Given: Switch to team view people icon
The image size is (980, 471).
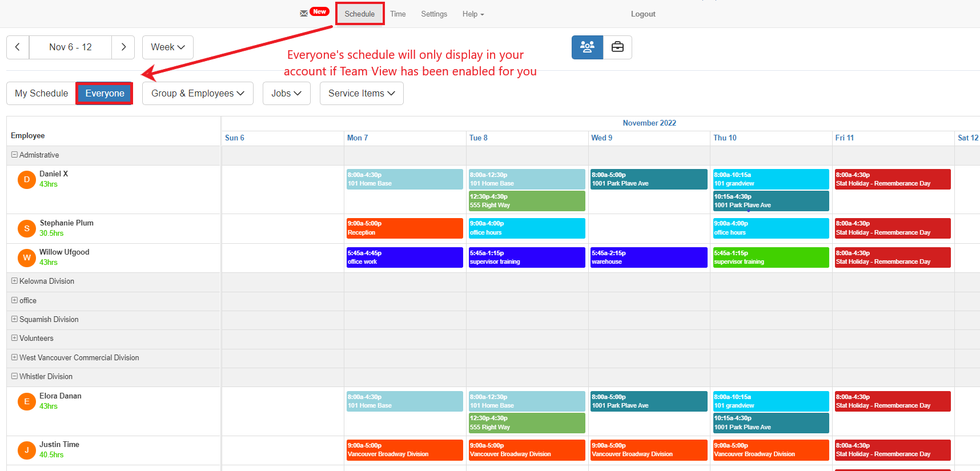Looking at the screenshot, I should coord(587,47).
